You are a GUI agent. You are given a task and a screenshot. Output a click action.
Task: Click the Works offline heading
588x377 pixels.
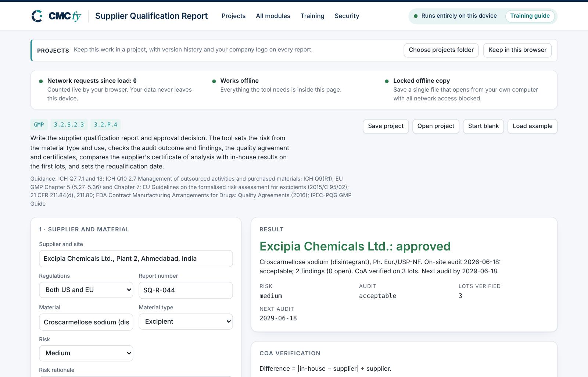click(240, 81)
